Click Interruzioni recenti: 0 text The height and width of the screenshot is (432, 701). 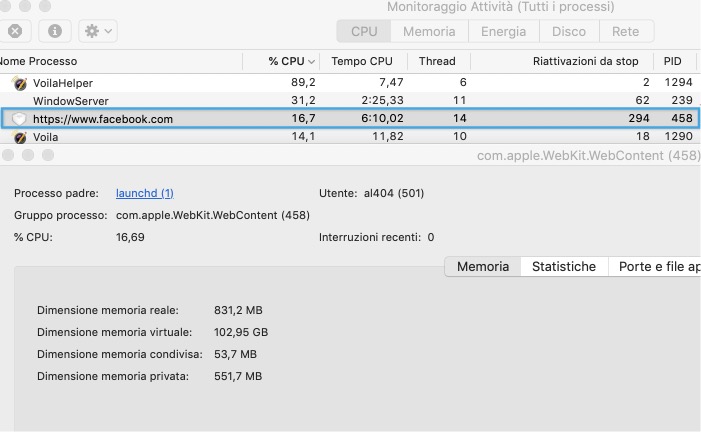(x=376, y=237)
